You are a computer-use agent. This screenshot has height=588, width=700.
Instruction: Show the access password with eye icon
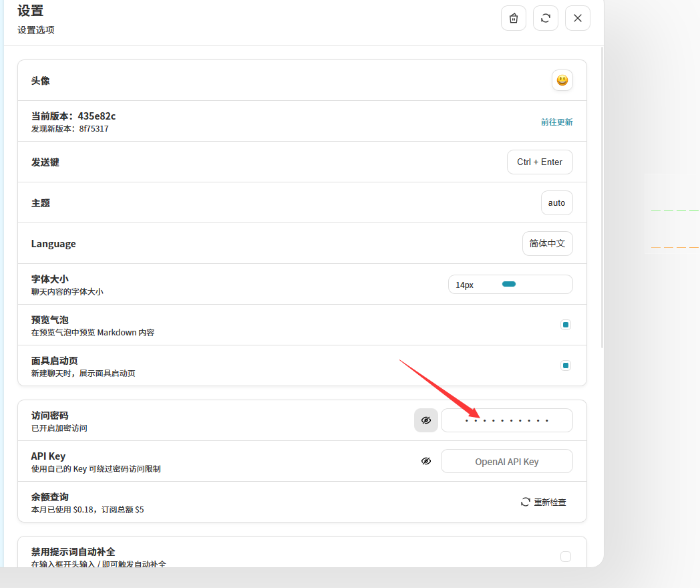426,420
